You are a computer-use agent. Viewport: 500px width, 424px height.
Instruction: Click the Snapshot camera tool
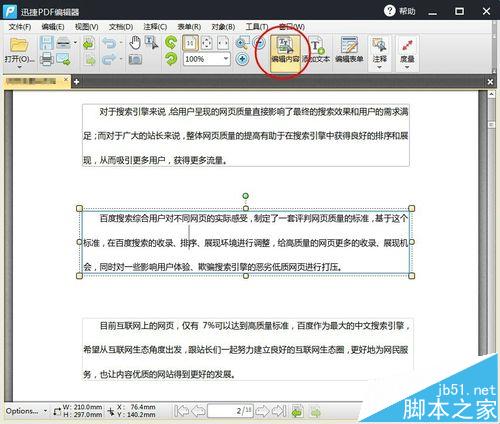(x=135, y=59)
